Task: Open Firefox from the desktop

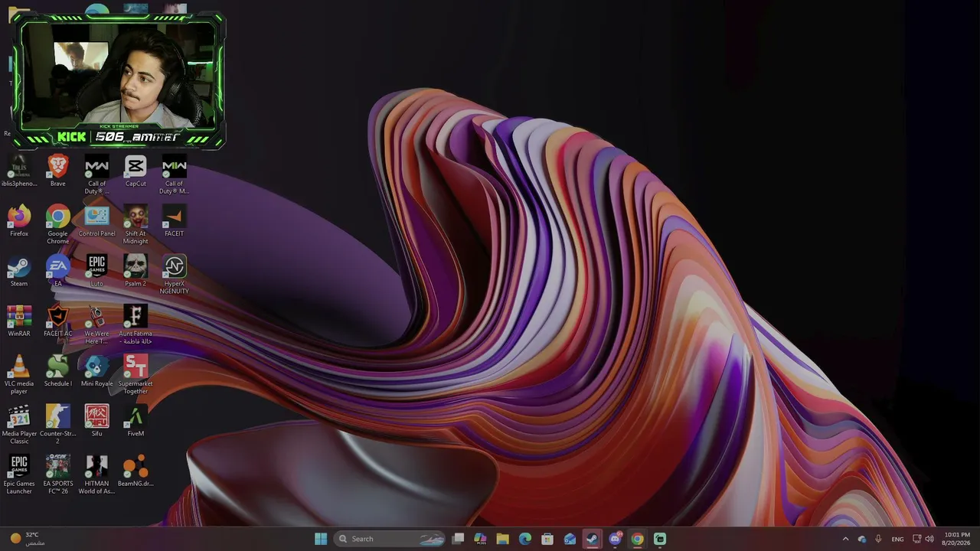Action: point(19,221)
